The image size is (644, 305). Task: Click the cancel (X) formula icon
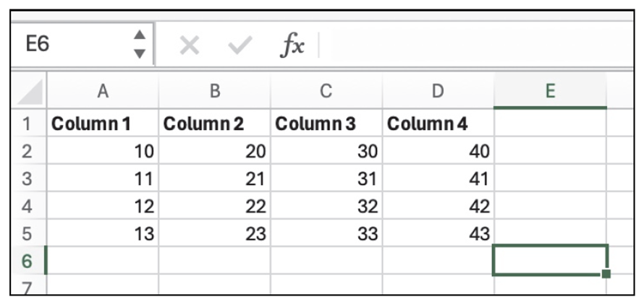click(189, 46)
